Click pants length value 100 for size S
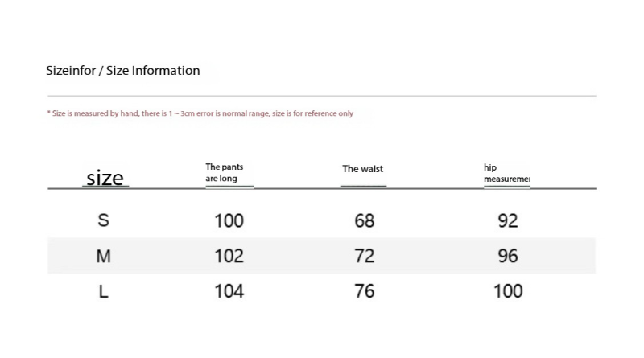 [229, 220]
